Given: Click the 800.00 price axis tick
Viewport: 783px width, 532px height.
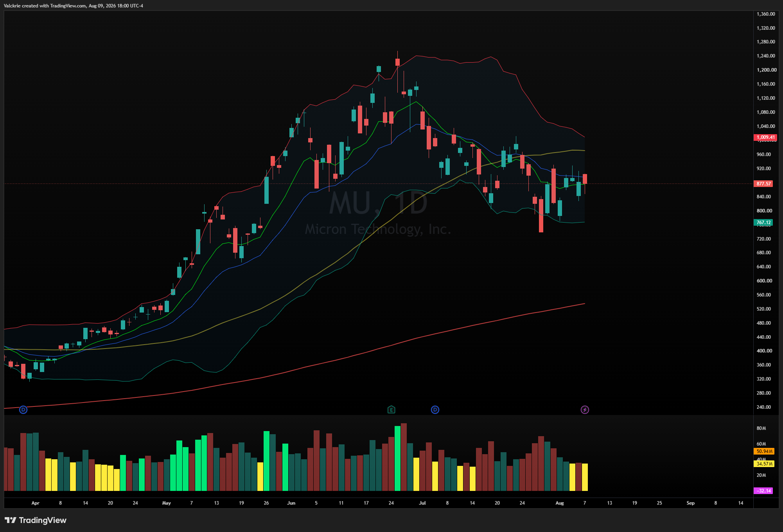Looking at the screenshot, I should pyautogui.click(x=764, y=211).
